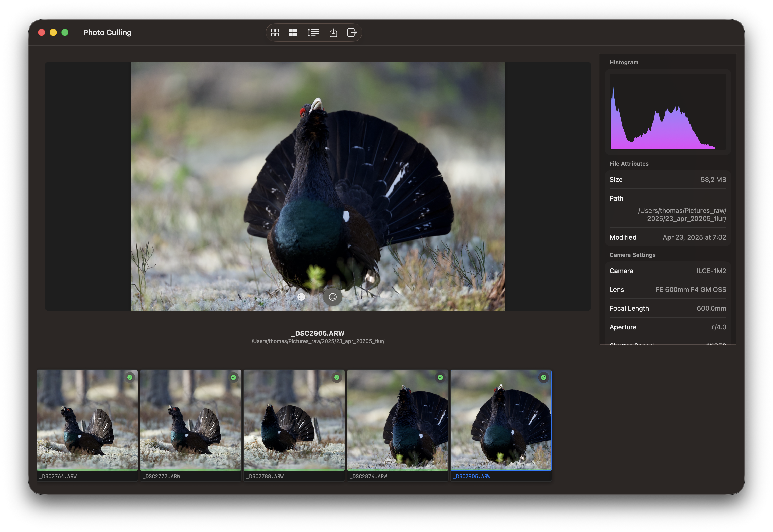Click the export arrow toolbar icon
This screenshot has width=773, height=532.
(352, 33)
